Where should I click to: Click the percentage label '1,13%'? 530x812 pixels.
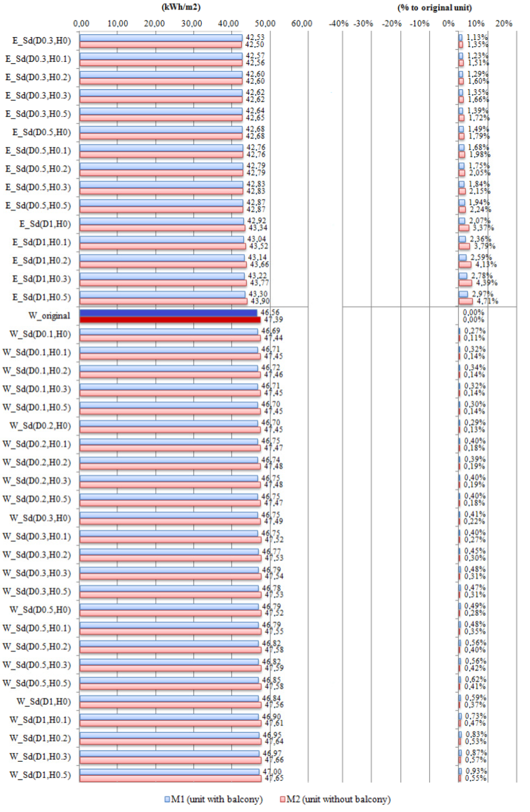pos(477,37)
